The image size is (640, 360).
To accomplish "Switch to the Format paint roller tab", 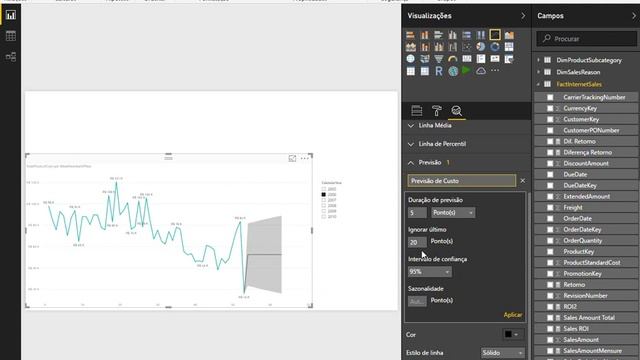I will click(437, 111).
